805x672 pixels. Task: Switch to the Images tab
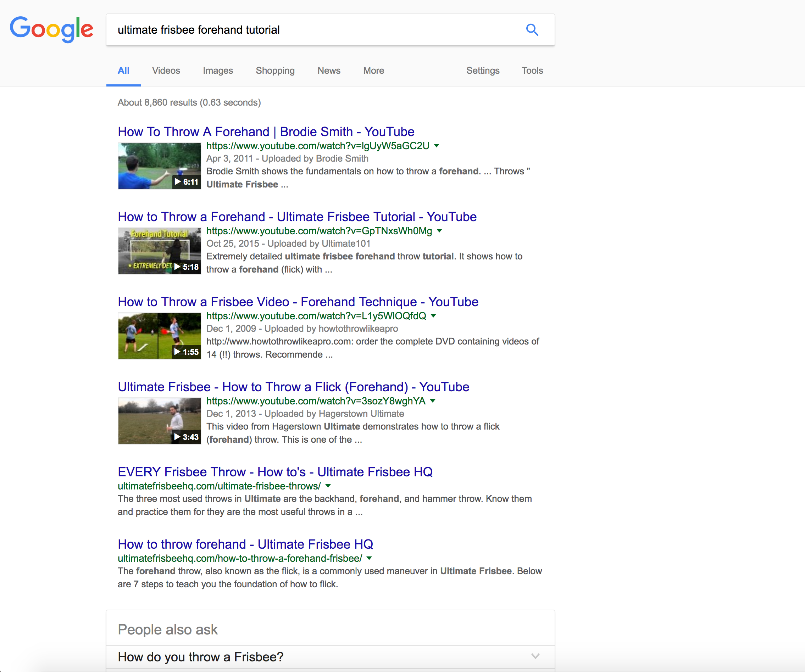click(218, 71)
